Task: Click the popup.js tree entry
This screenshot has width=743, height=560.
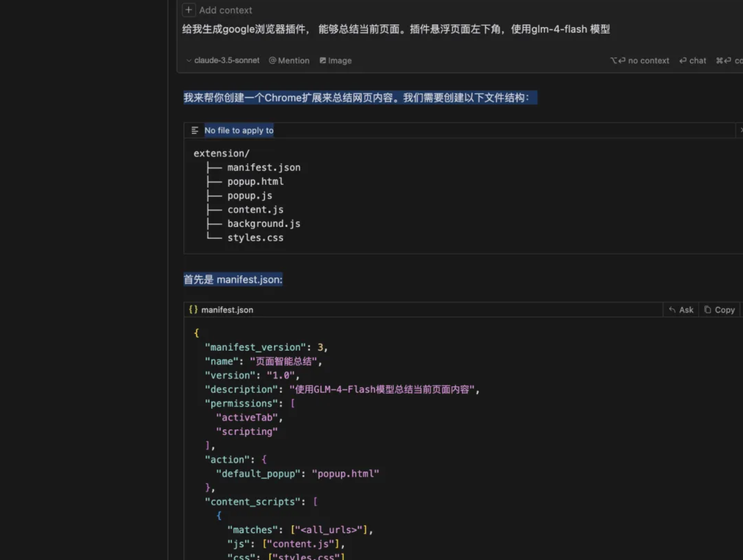Action: click(x=250, y=196)
